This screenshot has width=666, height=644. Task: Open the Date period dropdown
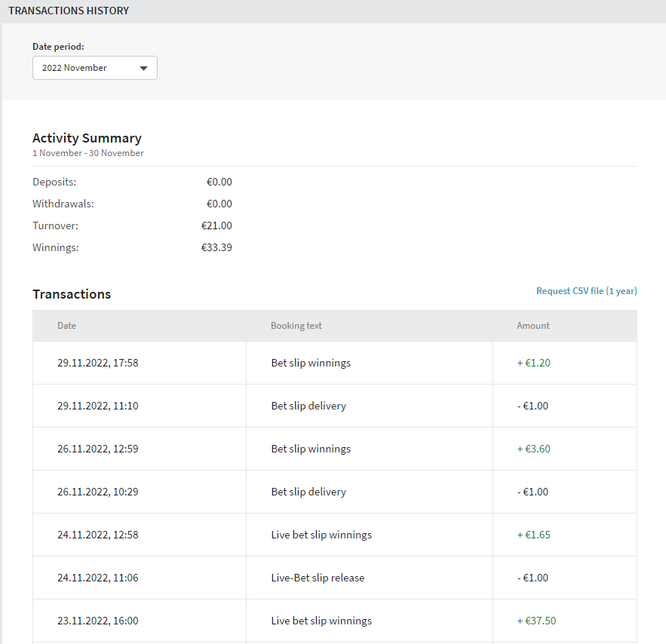(95, 68)
